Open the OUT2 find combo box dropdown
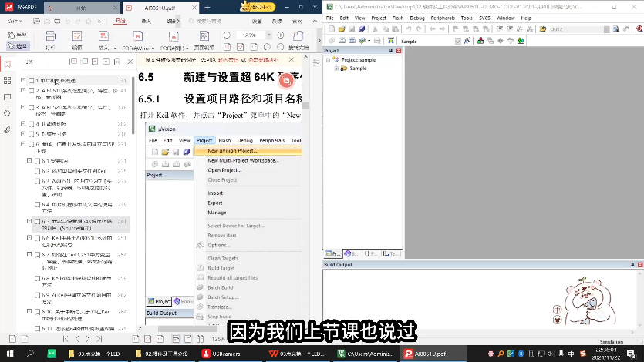Screen dimensions: 644x362 click(607, 29)
